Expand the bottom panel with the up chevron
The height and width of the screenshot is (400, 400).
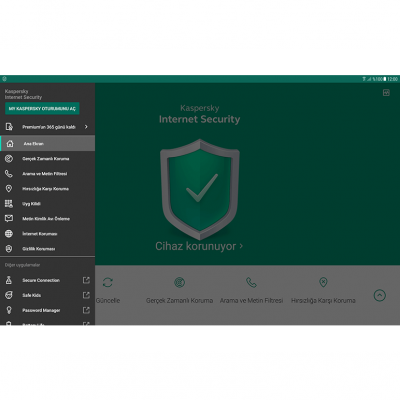tap(380, 295)
